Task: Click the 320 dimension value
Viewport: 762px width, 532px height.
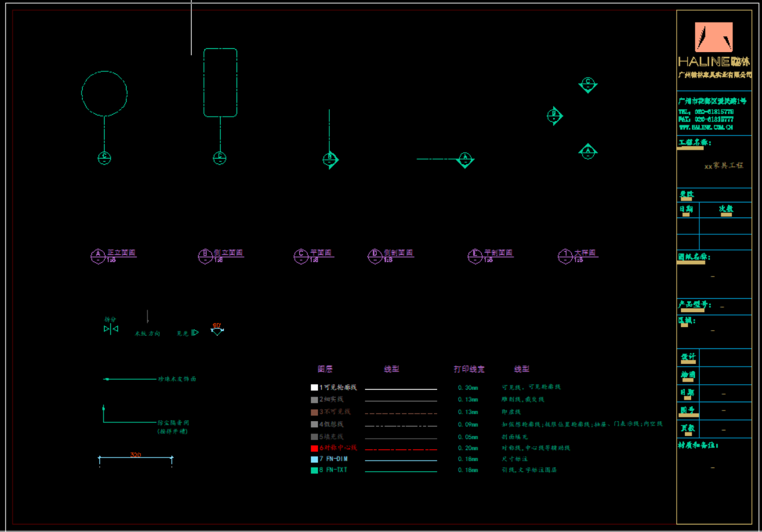Action: (x=135, y=455)
